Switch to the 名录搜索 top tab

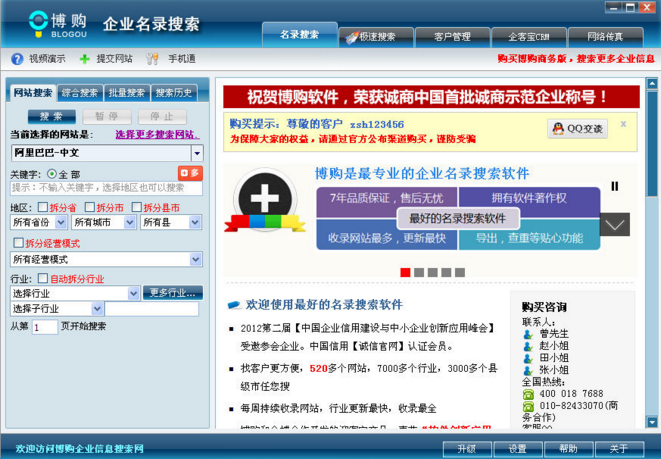tap(300, 35)
